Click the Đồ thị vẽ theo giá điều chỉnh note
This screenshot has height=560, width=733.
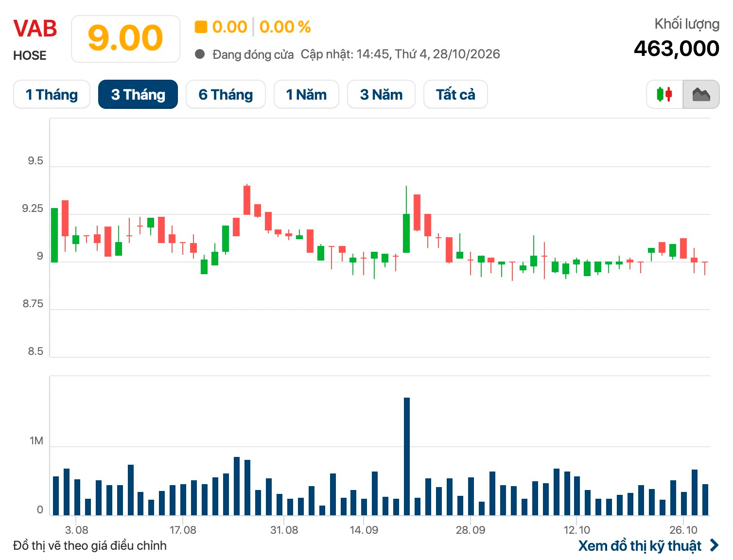90,546
